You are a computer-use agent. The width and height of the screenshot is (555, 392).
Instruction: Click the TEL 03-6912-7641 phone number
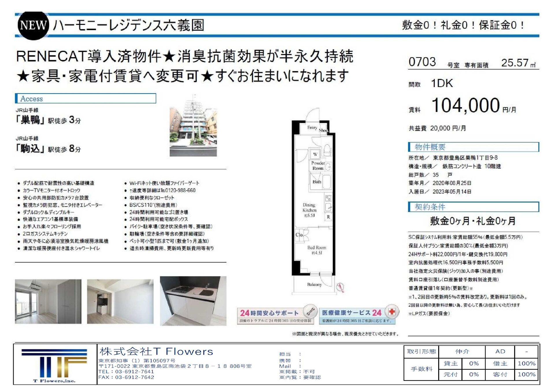click(126, 371)
